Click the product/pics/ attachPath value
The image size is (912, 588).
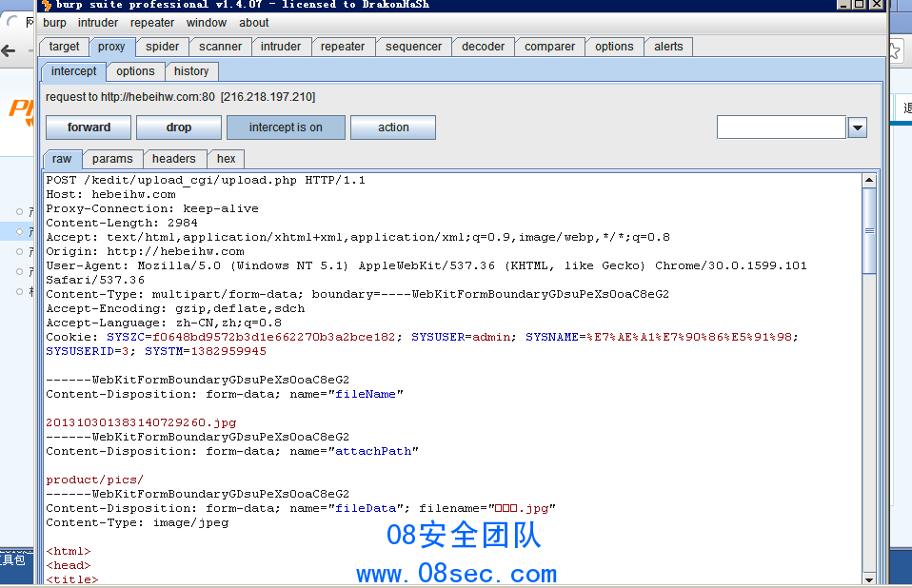(95, 480)
